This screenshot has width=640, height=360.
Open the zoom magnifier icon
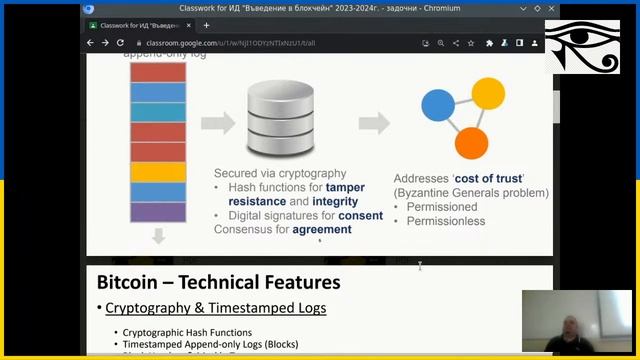pyautogui.click(x=441, y=43)
